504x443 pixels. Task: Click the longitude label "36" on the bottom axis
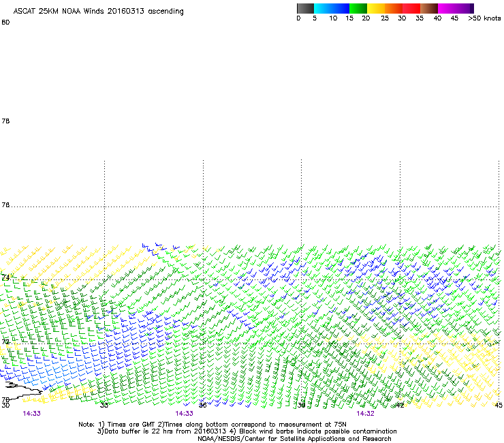click(202, 405)
